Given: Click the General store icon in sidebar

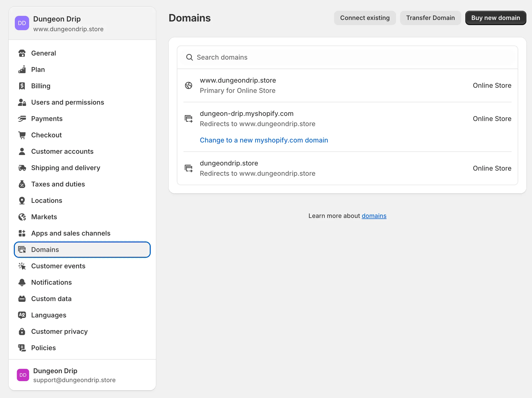Looking at the screenshot, I should 22,53.
